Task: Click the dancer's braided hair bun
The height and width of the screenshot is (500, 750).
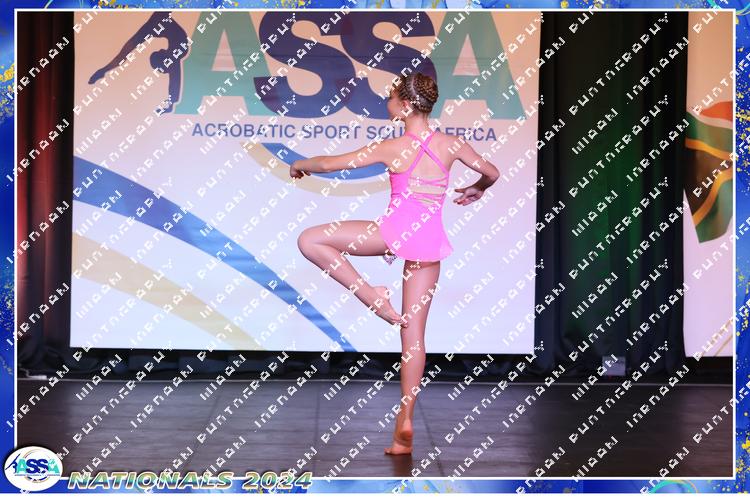Action: 418,92
